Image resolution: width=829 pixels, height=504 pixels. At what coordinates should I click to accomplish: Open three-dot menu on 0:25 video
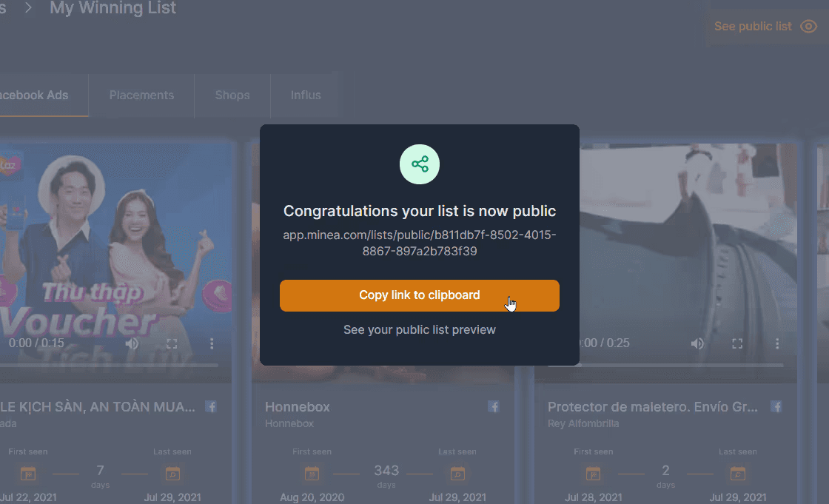pyautogui.click(x=777, y=343)
